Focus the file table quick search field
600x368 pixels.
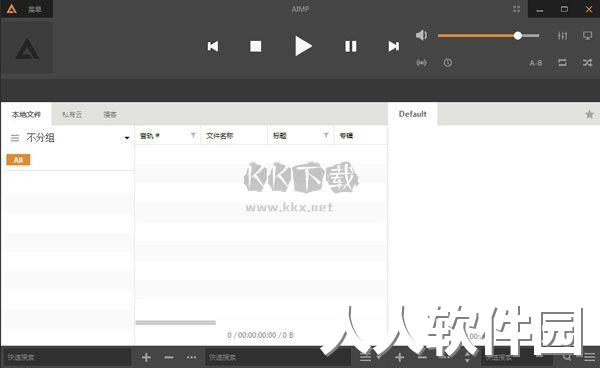point(277,357)
